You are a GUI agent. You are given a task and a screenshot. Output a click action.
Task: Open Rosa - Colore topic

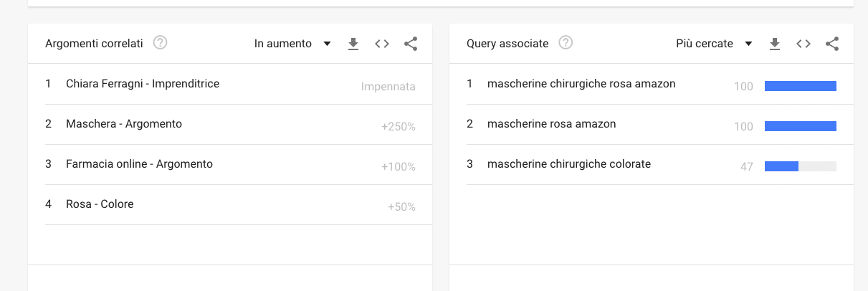click(100, 204)
